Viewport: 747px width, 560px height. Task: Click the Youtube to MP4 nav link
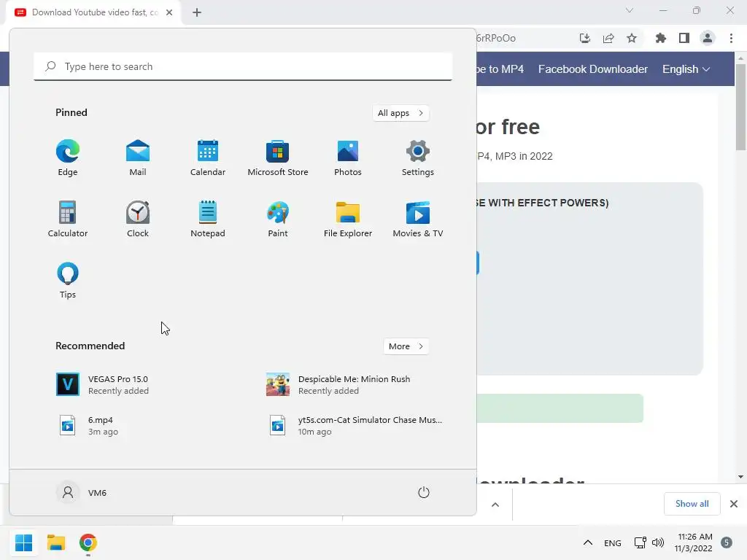[500, 69]
